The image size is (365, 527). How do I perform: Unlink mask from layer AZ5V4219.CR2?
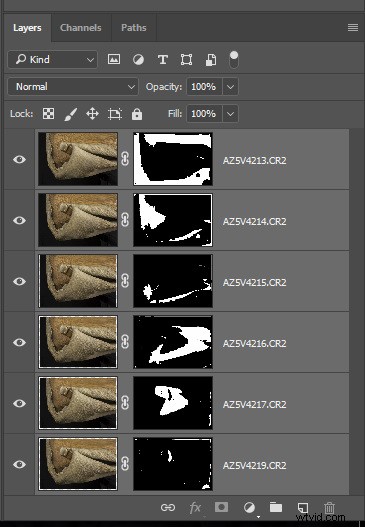(125, 464)
